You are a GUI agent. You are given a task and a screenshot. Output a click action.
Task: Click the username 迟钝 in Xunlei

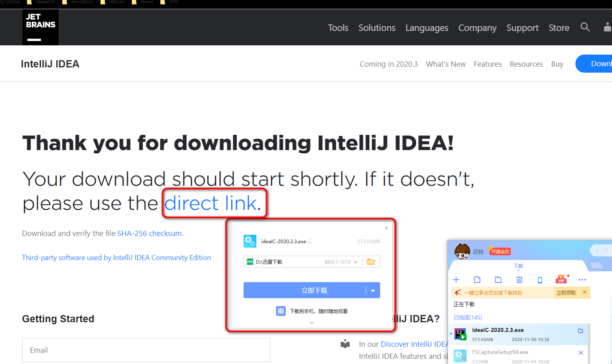point(478,252)
